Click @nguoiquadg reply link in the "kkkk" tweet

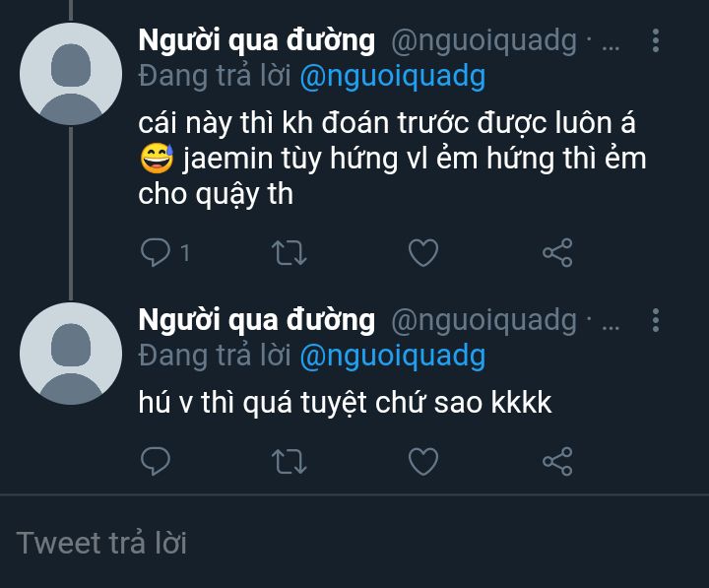pos(392,356)
